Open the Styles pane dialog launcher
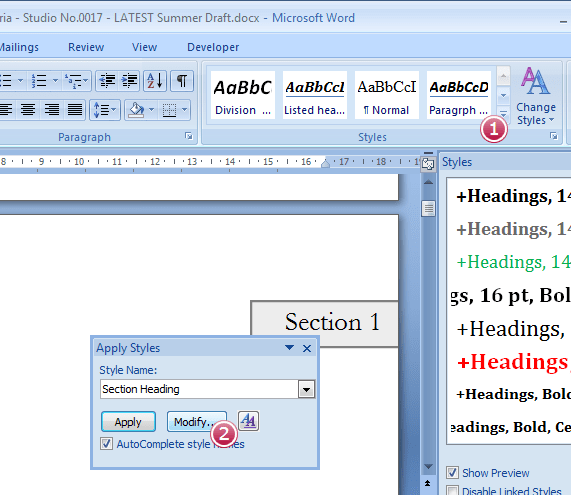 point(554,136)
